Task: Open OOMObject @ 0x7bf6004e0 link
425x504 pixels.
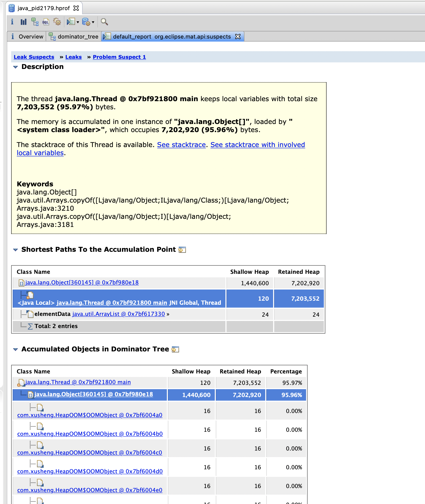Action: [90, 490]
